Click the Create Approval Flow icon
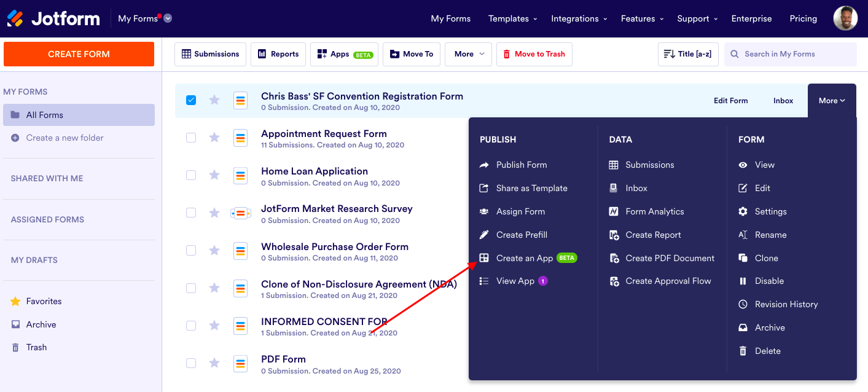 coord(614,281)
